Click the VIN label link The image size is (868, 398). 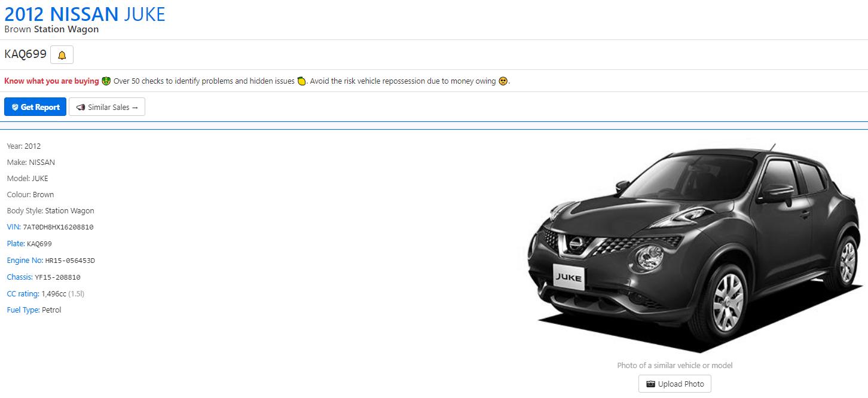(14, 227)
